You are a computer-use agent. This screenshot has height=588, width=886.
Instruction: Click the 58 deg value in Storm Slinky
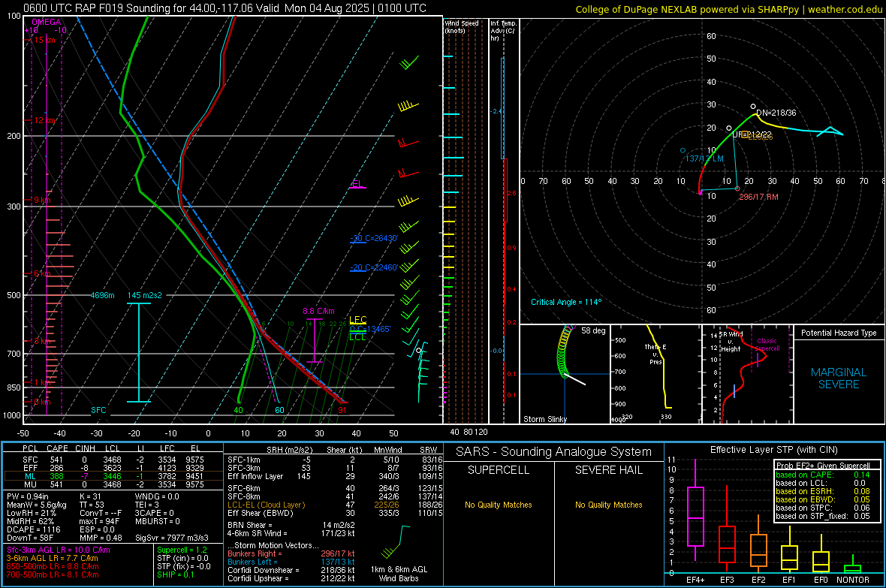(593, 330)
